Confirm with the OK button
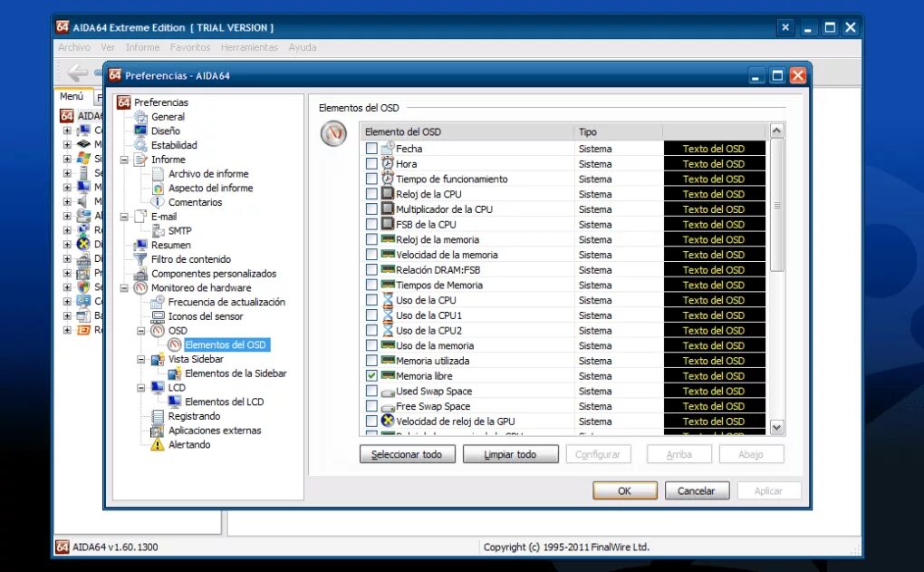The width and height of the screenshot is (924, 572). 625,490
